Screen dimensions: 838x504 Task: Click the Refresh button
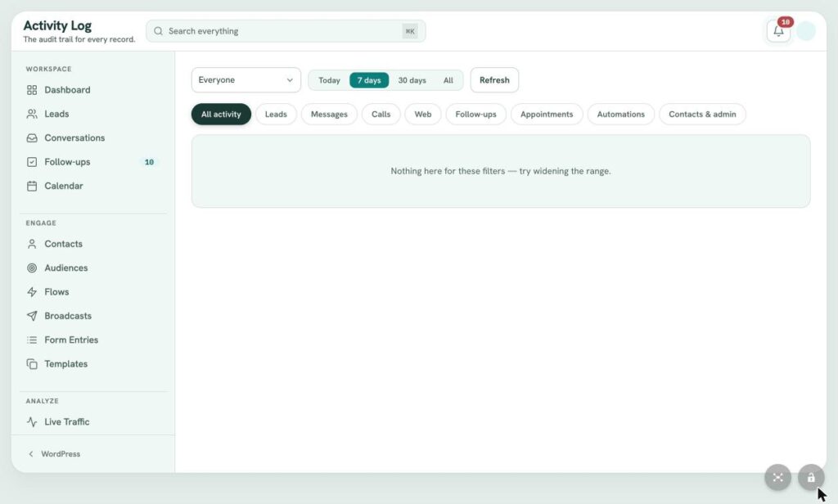pos(494,79)
